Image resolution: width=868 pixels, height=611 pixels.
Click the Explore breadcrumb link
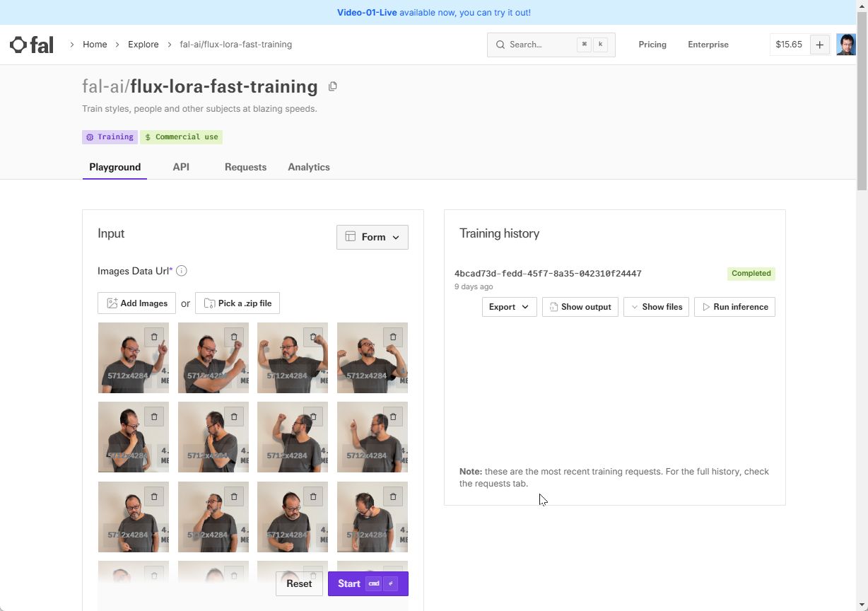(143, 45)
